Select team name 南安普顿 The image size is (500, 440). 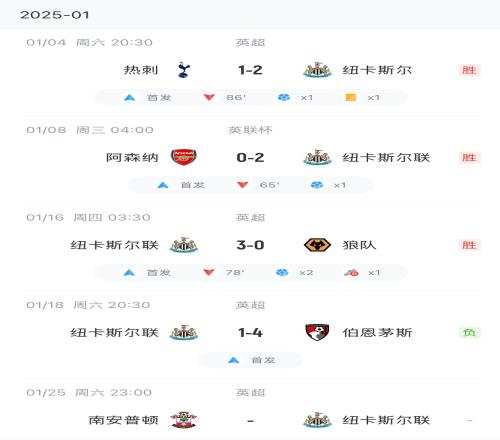123,420
